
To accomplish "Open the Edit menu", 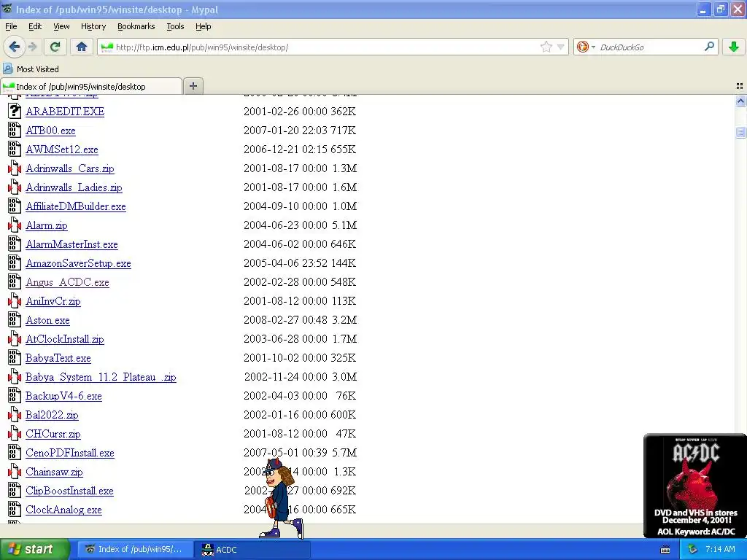I will (x=35, y=26).
